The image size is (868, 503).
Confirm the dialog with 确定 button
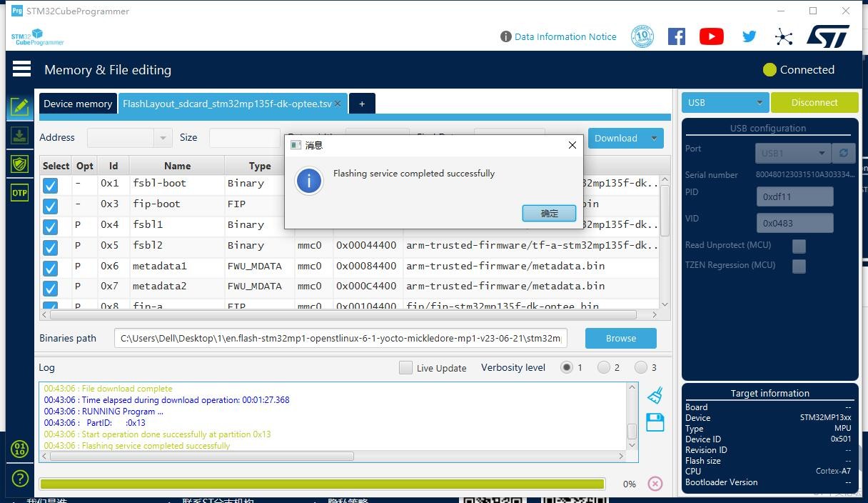(x=550, y=213)
